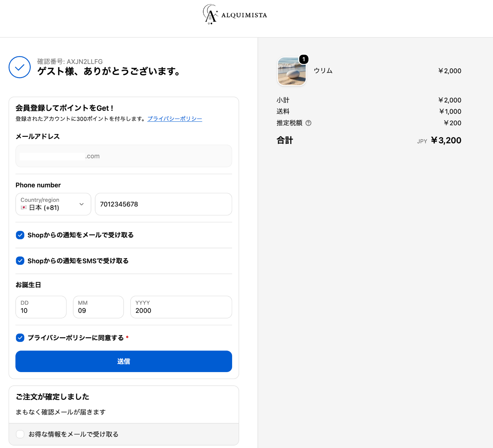Viewport: 493px width, 448px height.
Task: Uncheck Shopからの通知をメールで受け取る checkbox
Action: pos(20,235)
